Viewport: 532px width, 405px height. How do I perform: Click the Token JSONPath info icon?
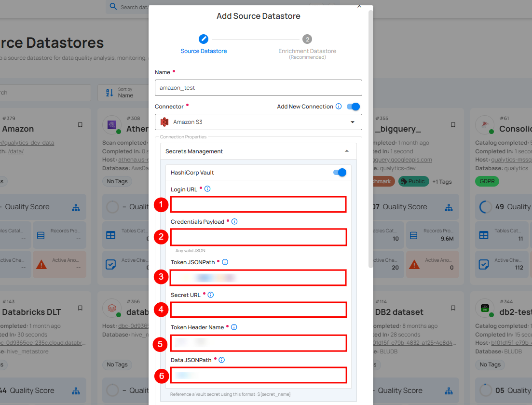[x=225, y=262]
